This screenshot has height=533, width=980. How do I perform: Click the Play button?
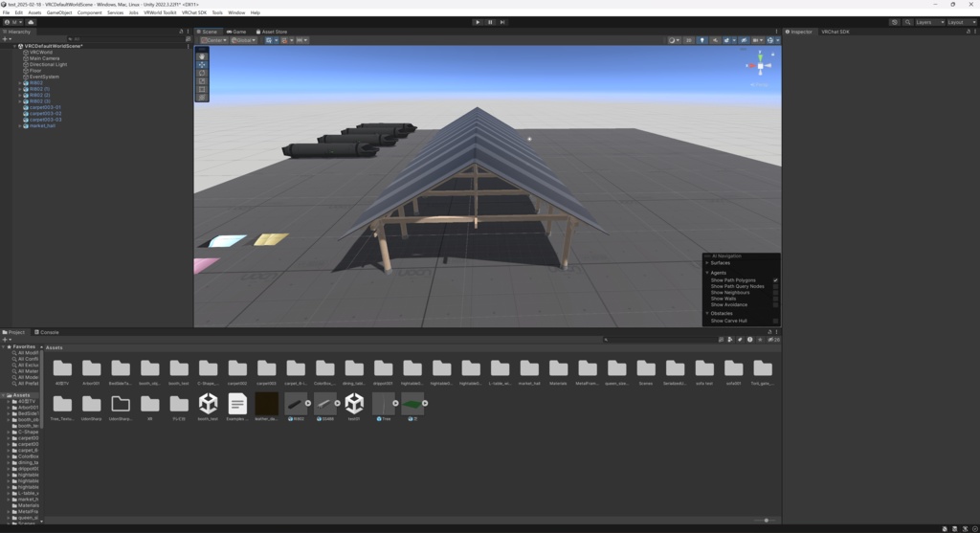click(x=478, y=22)
